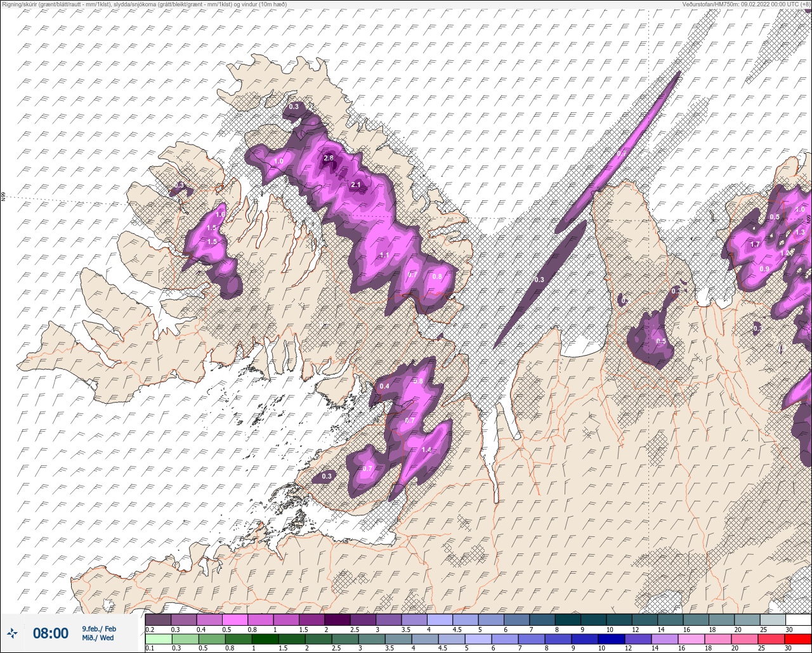Click the date text '9.feb./ Feb'
This screenshot has width=812, height=653.
[99, 628]
